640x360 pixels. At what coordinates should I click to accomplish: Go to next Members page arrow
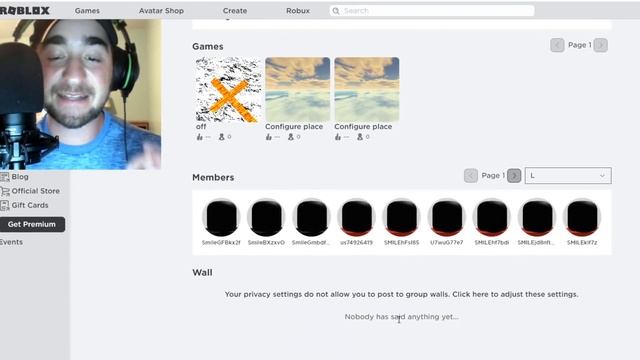click(514, 176)
